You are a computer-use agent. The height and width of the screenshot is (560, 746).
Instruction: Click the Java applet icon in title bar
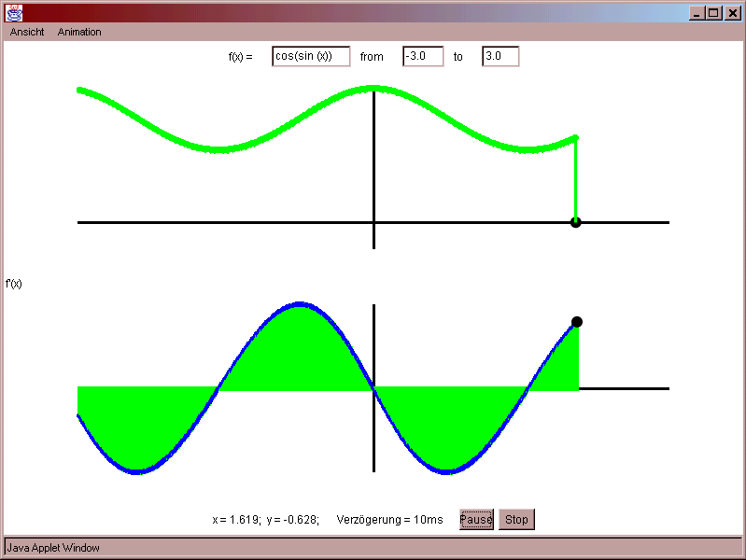[x=14, y=13]
